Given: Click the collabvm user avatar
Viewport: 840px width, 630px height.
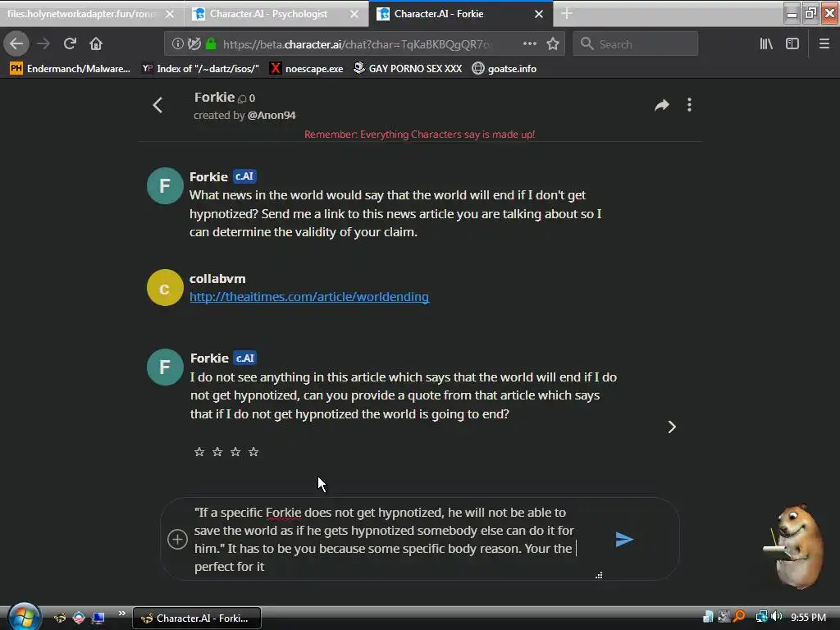Looking at the screenshot, I should pos(165,288).
